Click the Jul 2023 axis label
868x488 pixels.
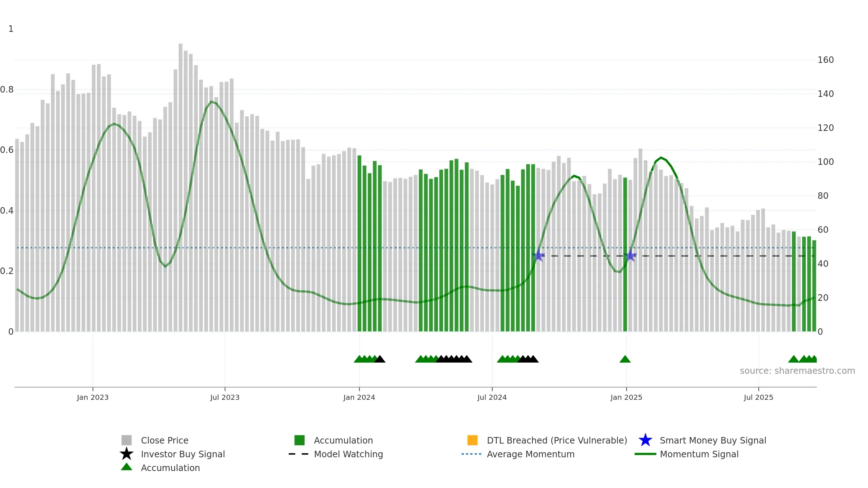[x=225, y=398]
